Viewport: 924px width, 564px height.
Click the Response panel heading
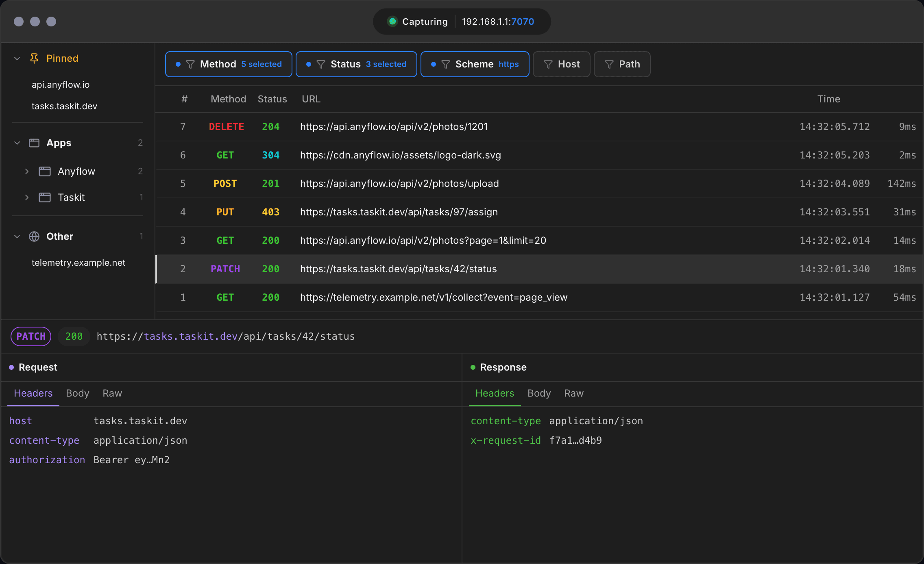point(503,367)
